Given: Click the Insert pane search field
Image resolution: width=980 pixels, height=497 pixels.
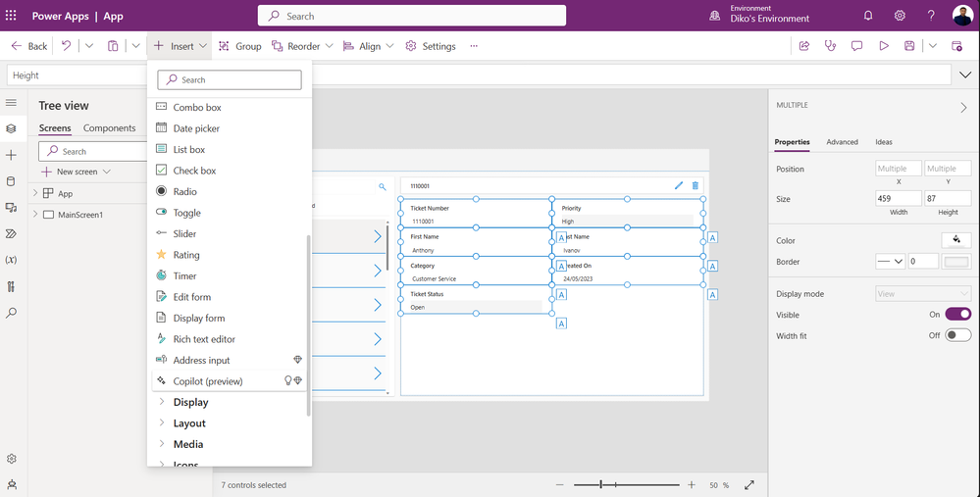Looking at the screenshot, I should click(x=230, y=80).
